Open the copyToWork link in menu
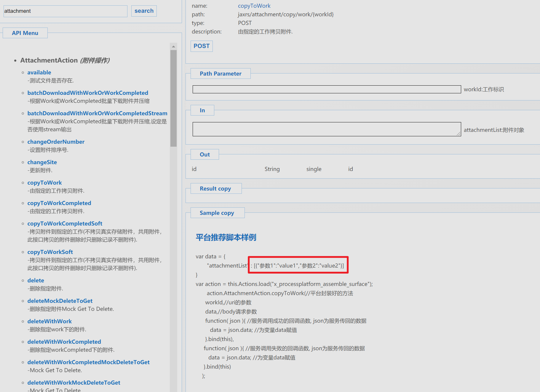 coord(44,183)
